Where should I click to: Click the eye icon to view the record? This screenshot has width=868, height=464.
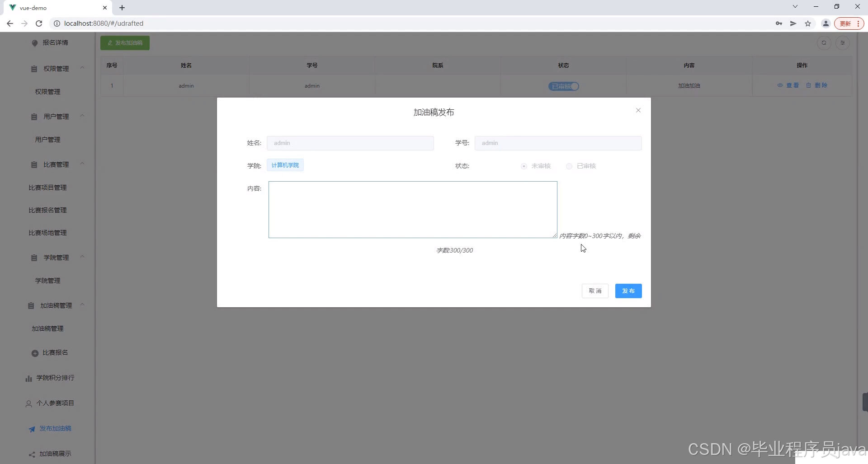coord(780,85)
